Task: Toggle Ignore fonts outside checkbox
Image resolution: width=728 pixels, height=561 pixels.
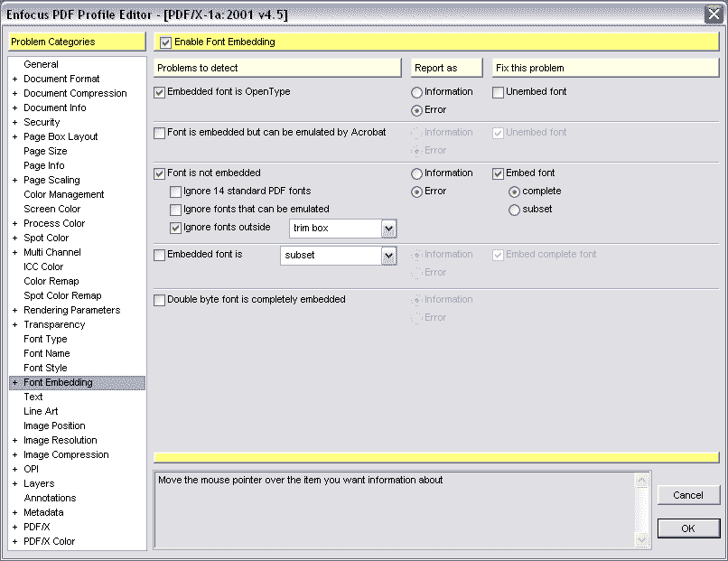Action: click(x=175, y=228)
